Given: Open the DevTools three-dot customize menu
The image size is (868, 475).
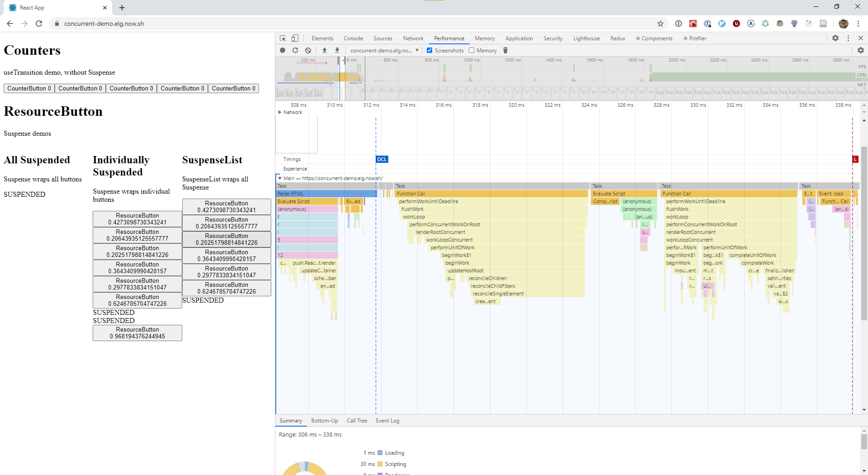Looking at the screenshot, I should point(848,38).
